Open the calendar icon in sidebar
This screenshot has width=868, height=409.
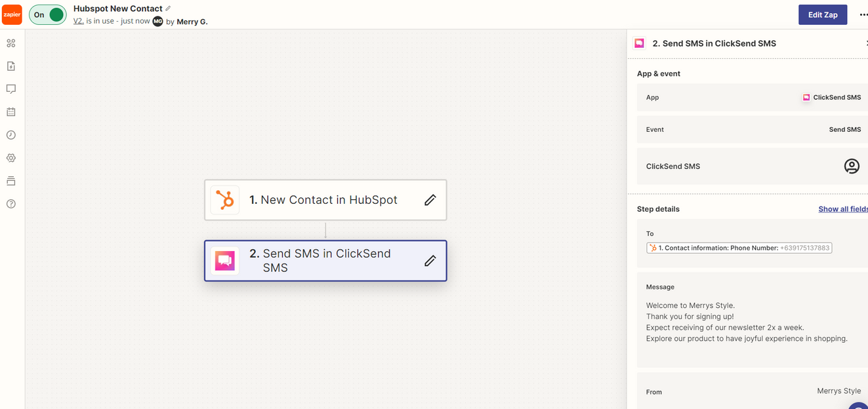(10, 112)
